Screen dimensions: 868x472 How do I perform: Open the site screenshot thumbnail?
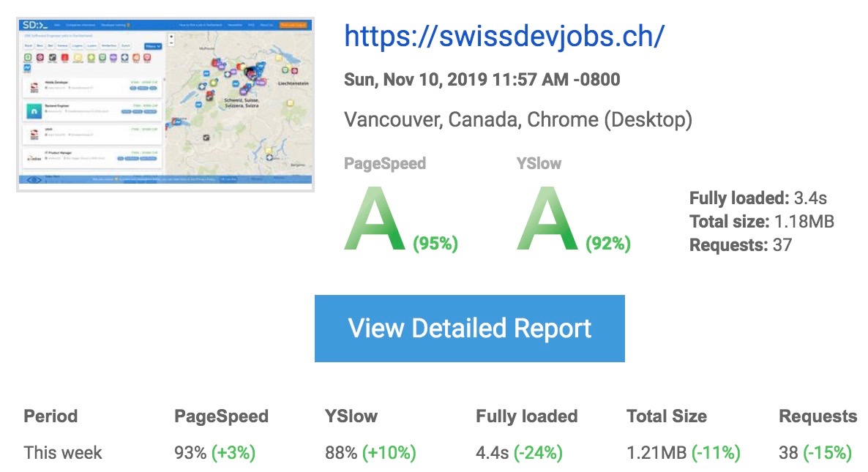pyautogui.click(x=165, y=105)
